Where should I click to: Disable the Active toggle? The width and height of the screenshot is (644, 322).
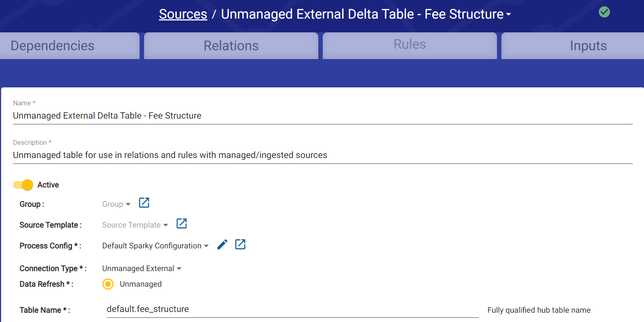coord(23,185)
